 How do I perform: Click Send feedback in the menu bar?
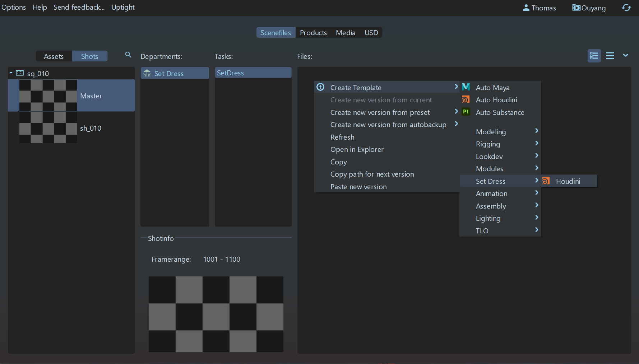click(79, 8)
